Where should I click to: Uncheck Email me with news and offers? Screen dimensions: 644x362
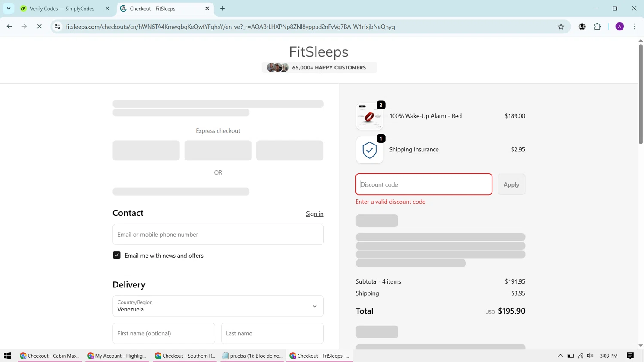pyautogui.click(x=117, y=255)
